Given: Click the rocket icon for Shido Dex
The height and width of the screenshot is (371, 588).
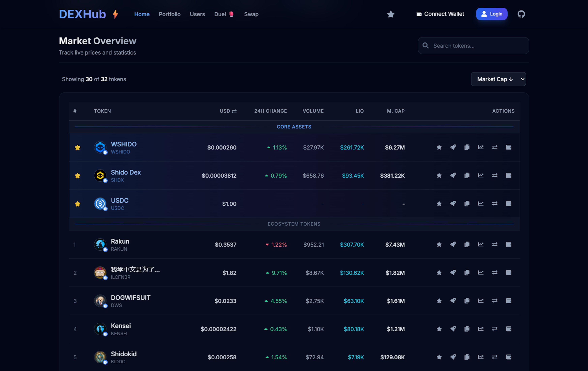Looking at the screenshot, I should point(453,175).
